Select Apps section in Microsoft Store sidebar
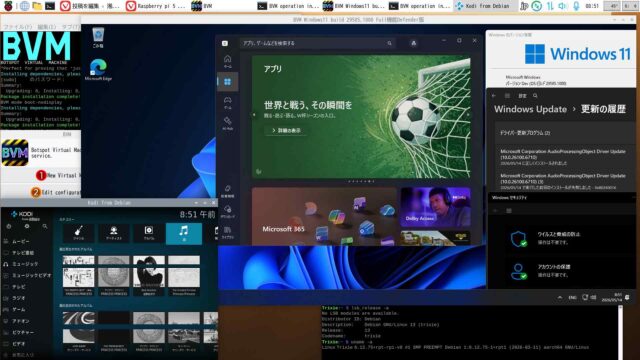Screen dimensions: 640x360 [227, 82]
